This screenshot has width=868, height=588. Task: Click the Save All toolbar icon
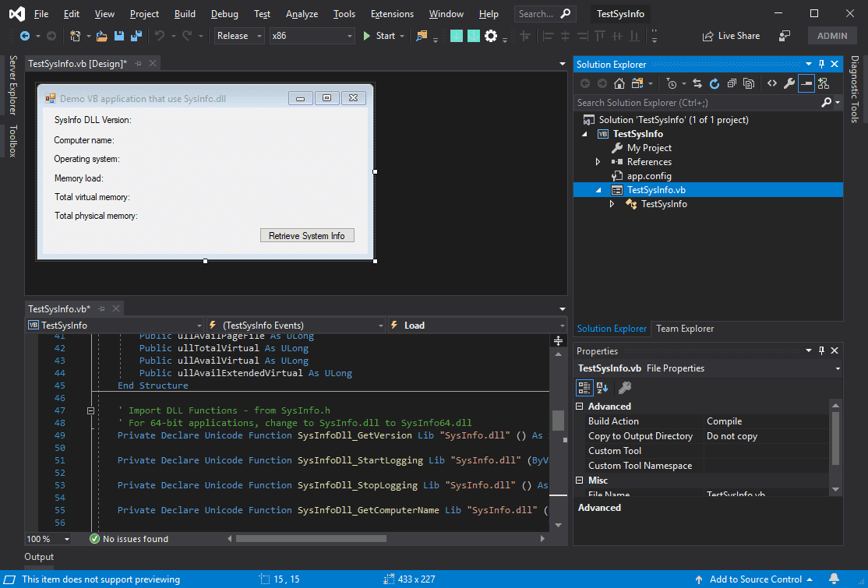[136, 36]
